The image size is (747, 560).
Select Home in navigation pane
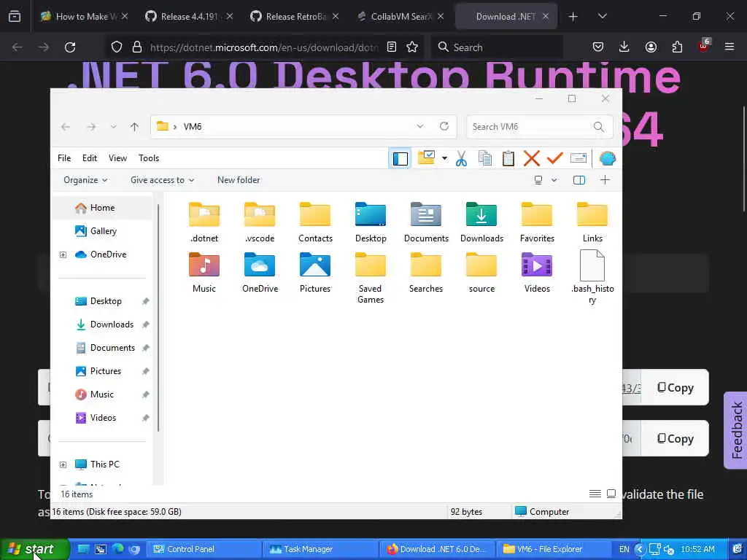102,208
